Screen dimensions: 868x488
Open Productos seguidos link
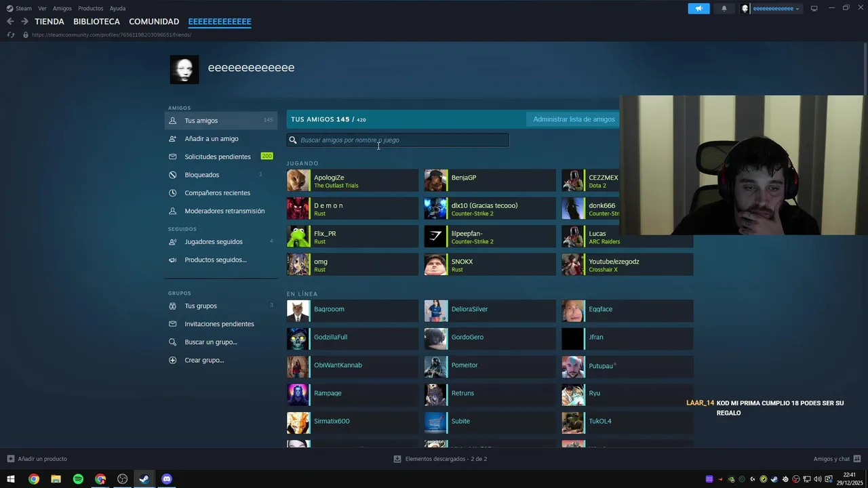(216, 260)
